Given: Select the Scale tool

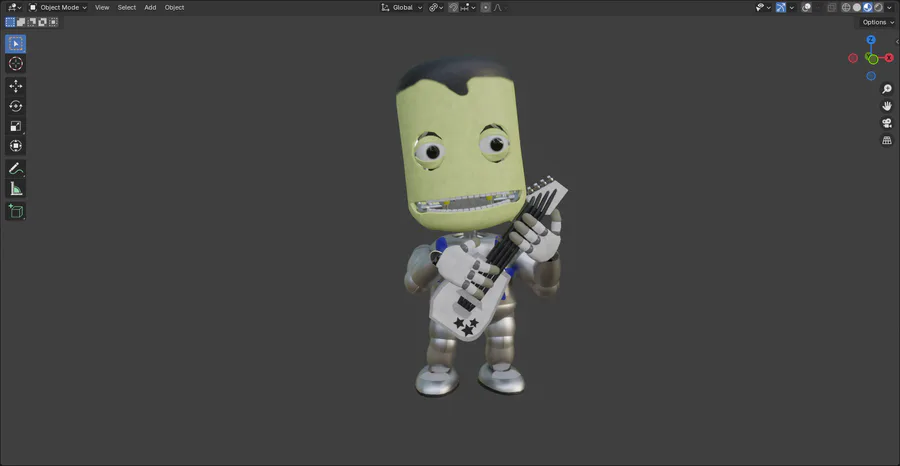Looking at the screenshot, I should click(15, 126).
